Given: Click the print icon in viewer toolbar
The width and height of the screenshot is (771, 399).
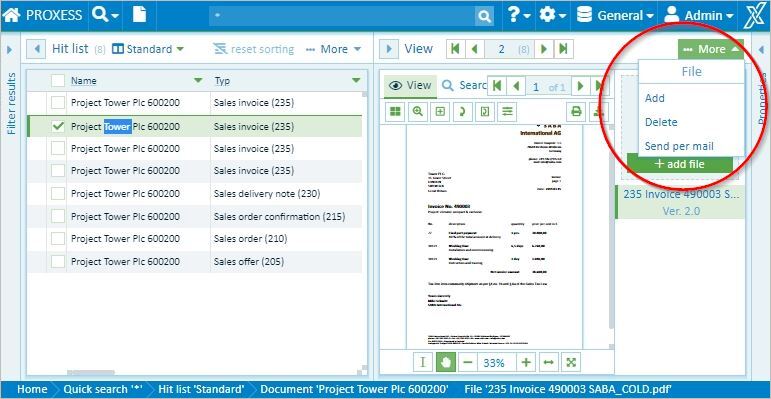Looking at the screenshot, I should click(576, 112).
